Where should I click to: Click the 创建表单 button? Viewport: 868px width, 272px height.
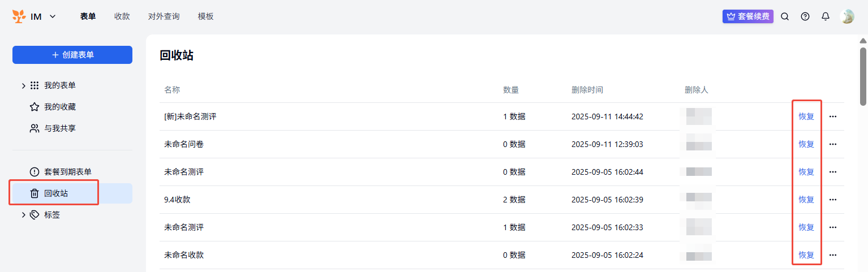click(x=72, y=55)
